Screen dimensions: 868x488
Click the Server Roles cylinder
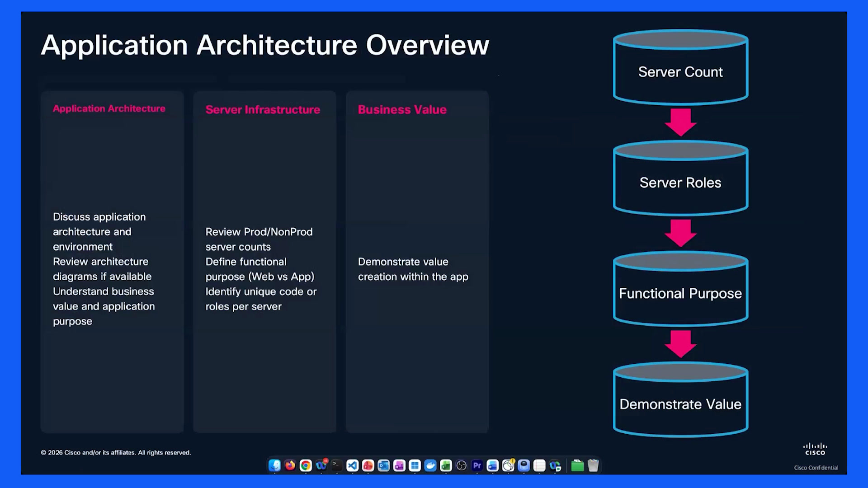[x=680, y=178]
